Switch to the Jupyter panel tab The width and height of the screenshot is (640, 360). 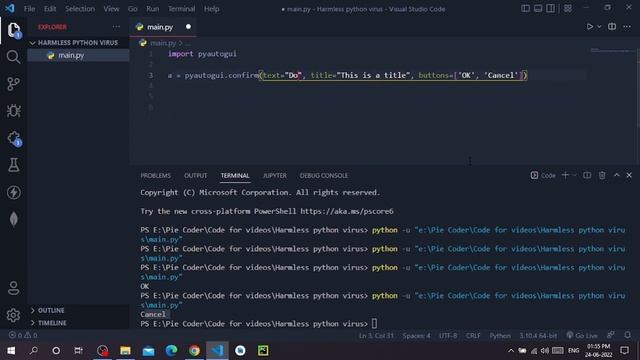(x=275, y=176)
